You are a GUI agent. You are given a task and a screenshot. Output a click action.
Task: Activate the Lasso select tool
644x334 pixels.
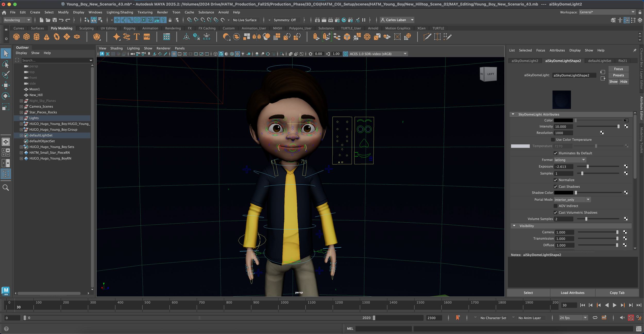tap(6, 64)
